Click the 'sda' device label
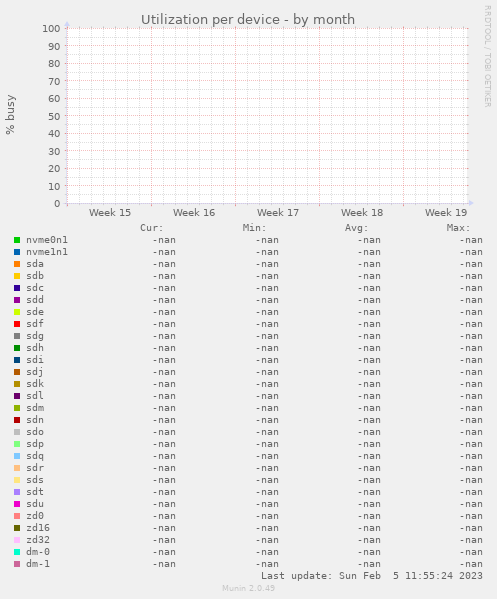Screen dimensions: 497x599 coord(35,264)
